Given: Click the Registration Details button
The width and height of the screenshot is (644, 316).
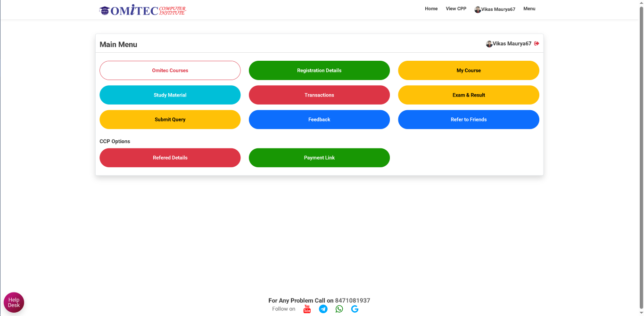Looking at the screenshot, I should [x=319, y=71].
